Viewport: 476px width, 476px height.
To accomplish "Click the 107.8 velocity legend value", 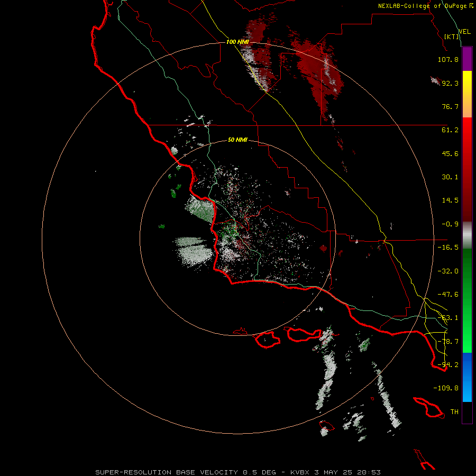I will click(x=448, y=59).
